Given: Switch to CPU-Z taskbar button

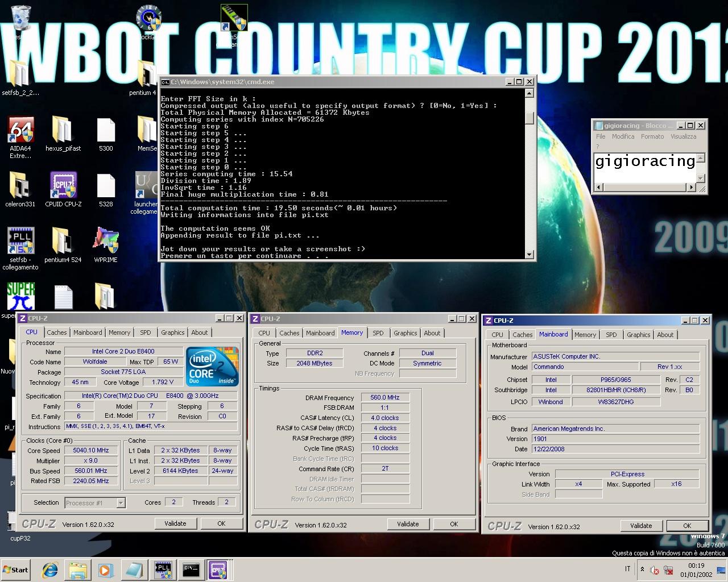Looking at the screenshot, I should [218, 569].
